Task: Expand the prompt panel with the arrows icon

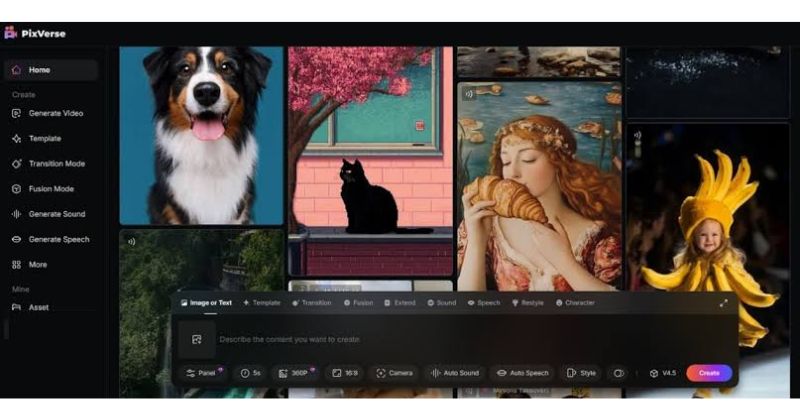Action: pyautogui.click(x=723, y=303)
